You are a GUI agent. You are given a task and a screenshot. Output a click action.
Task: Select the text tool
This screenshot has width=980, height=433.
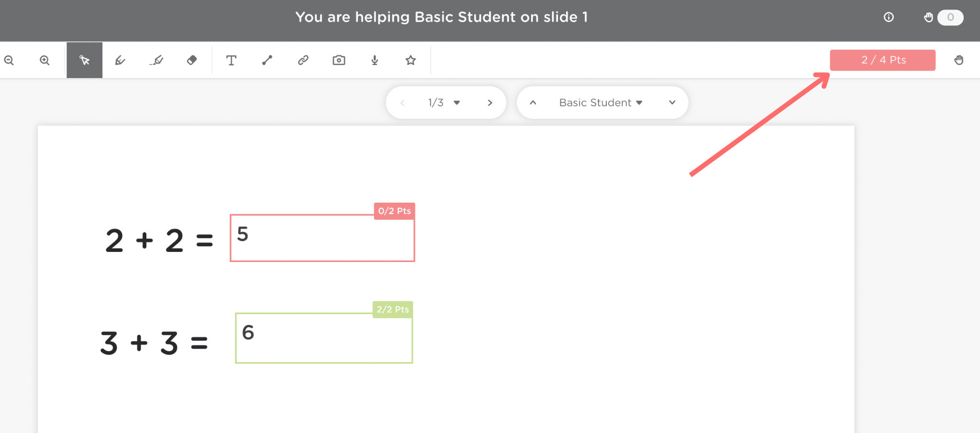(231, 60)
